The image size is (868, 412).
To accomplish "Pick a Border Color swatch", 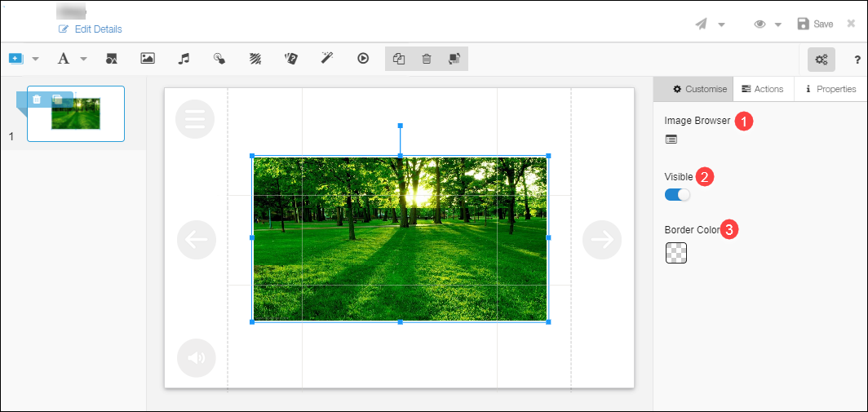I will click(676, 253).
